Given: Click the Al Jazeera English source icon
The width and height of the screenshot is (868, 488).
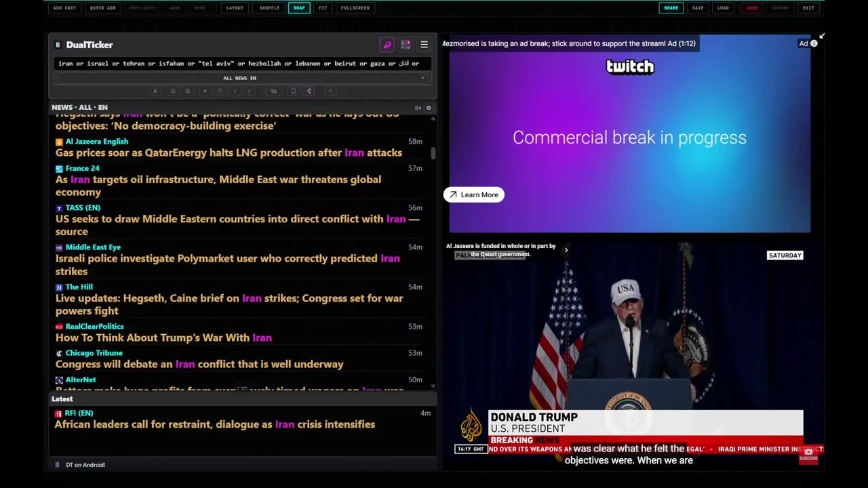Looking at the screenshot, I should (x=59, y=142).
